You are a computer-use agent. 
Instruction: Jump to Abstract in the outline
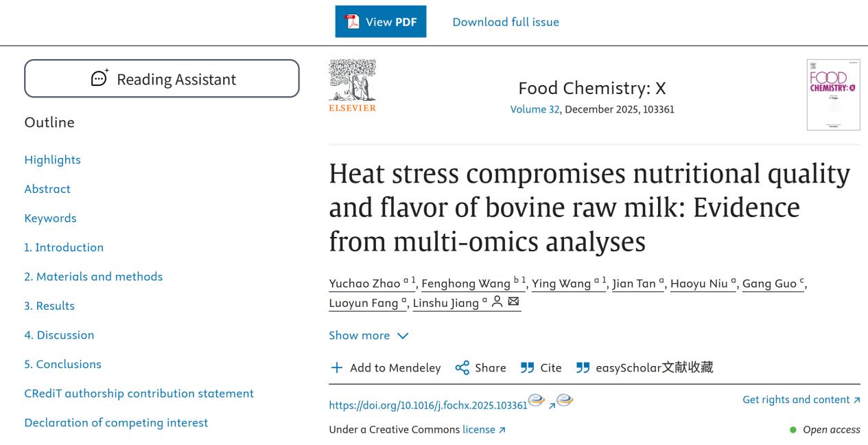(x=47, y=189)
